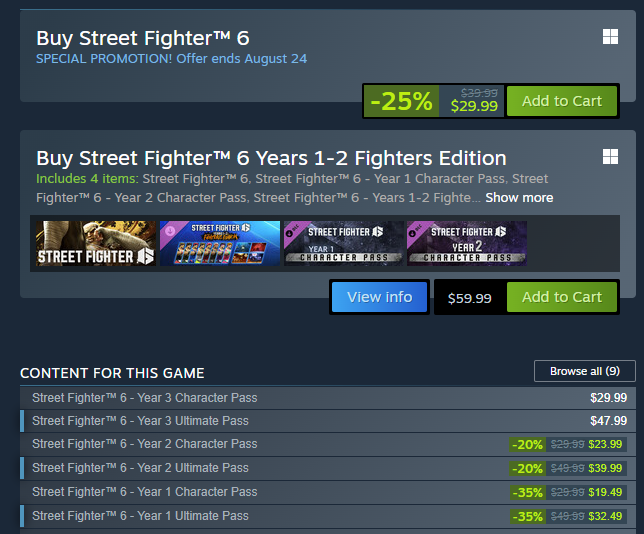Expand bundle description with Show more

point(519,198)
